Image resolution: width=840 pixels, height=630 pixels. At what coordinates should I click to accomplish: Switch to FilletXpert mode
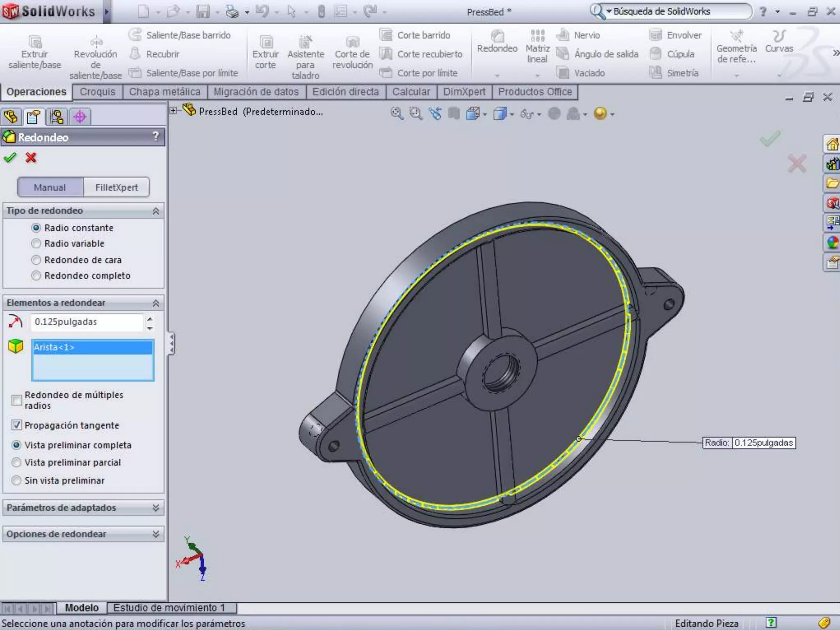[116, 187]
